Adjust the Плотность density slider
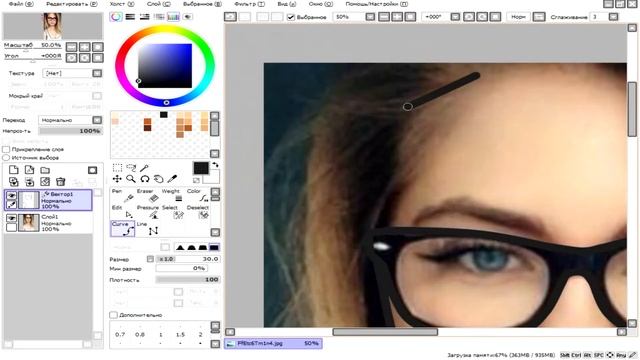Screen dimensions: 640x360 tap(188, 280)
